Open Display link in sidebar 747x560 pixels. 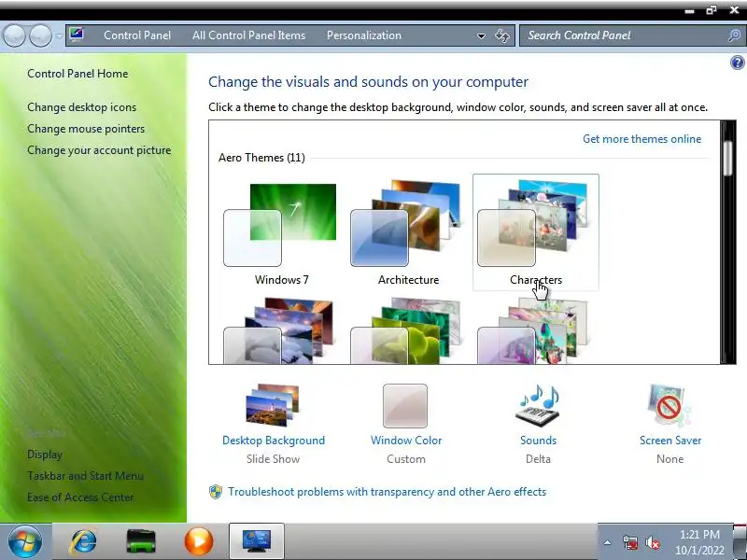pyautogui.click(x=45, y=455)
